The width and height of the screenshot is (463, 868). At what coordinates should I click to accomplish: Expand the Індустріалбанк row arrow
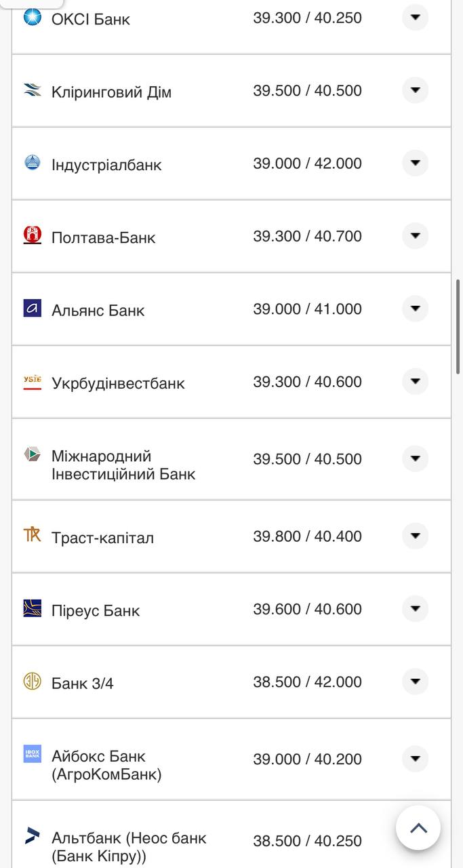416,163
